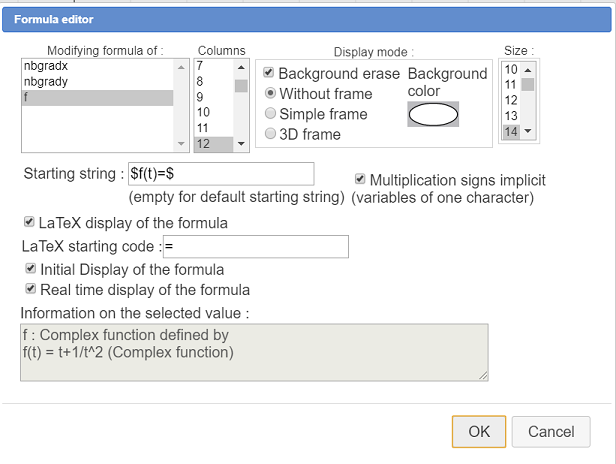Image resolution: width=616 pixels, height=464 pixels.
Task: Click into the Starting string input field
Action: coord(221,174)
